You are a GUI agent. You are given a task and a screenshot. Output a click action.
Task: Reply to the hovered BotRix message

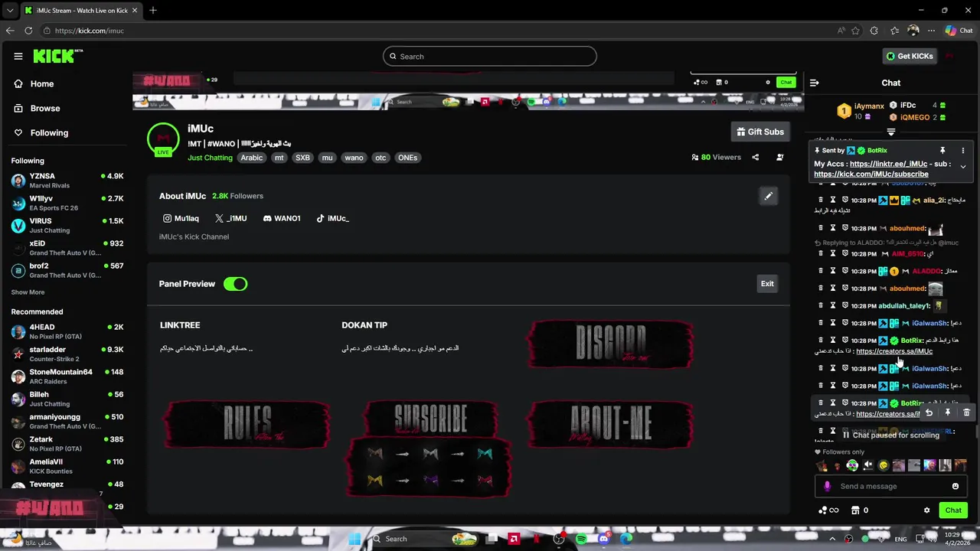(x=929, y=413)
